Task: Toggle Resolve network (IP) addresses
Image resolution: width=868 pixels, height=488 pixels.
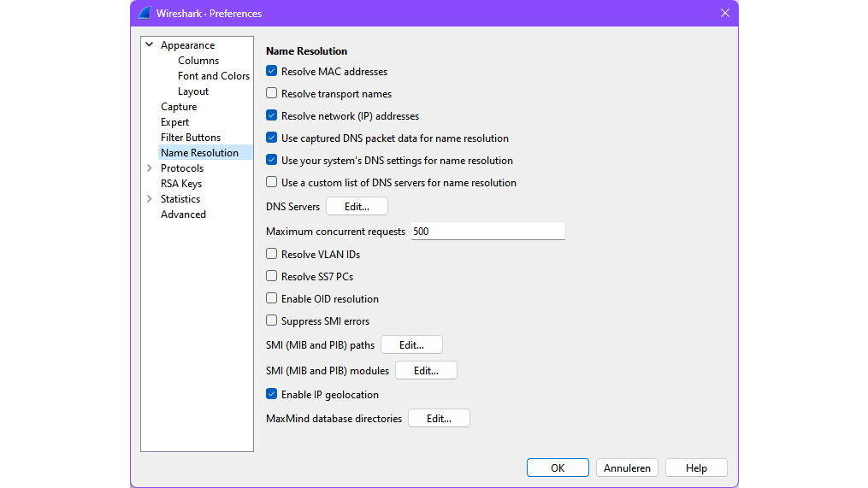Action: tap(272, 116)
